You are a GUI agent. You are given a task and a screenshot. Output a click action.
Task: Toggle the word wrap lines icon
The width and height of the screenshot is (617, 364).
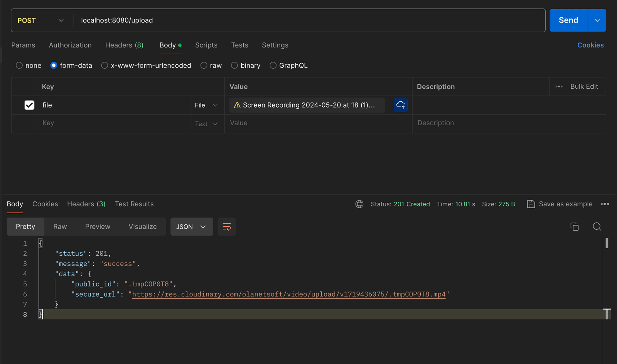[x=227, y=227]
